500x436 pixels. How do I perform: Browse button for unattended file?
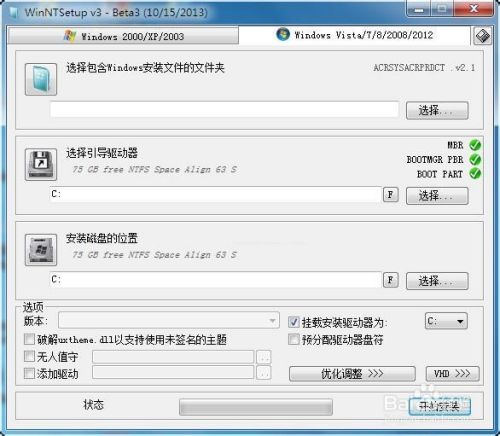pos(264,357)
